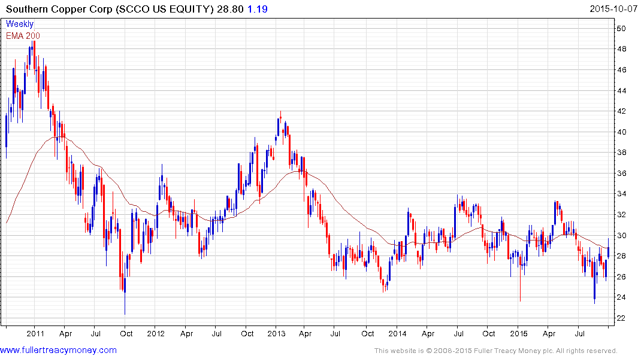Click the EMA 200 legend label

tap(23, 36)
